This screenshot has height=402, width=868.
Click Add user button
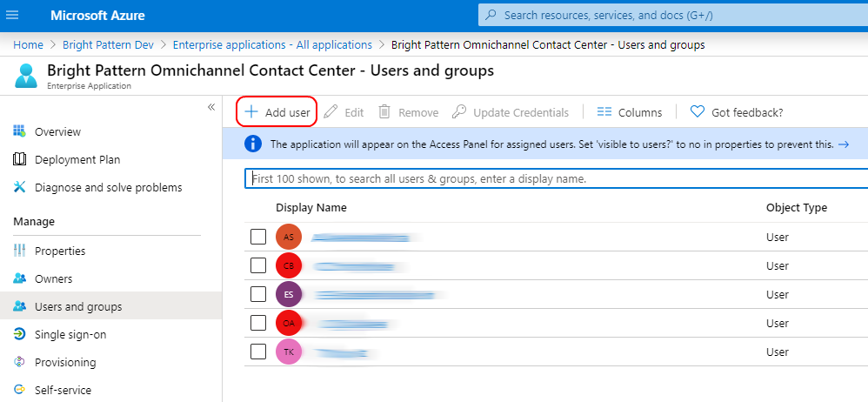(277, 112)
